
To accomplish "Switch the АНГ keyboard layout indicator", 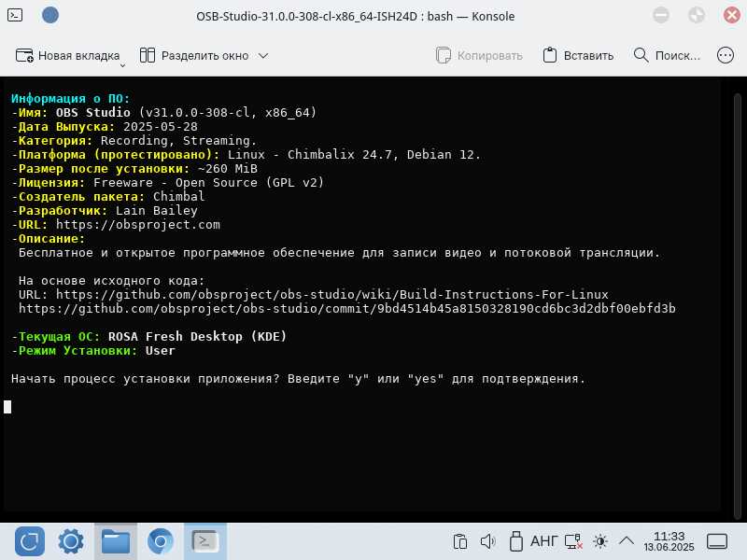I will (544, 541).
